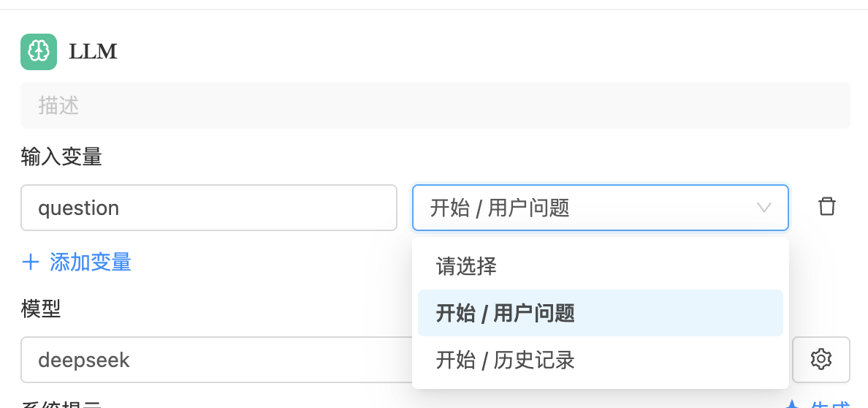This screenshot has width=868, height=408.
Task: Click the LLM node title text
Action: 93,52
